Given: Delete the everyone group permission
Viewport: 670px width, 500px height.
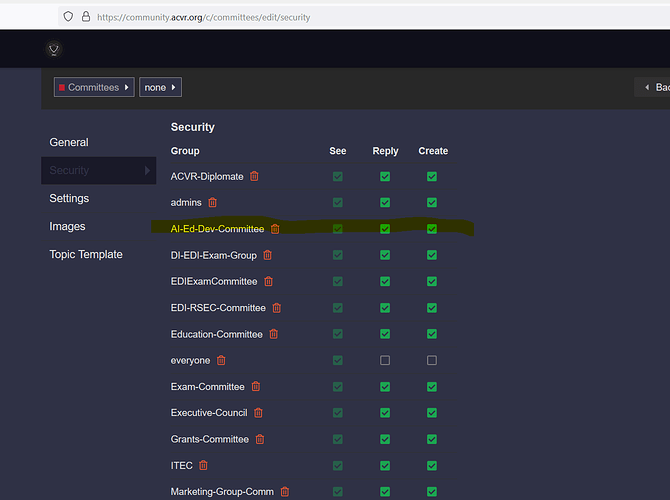Looking at the screenshot, I should pyautogui.click(x=221, y=360).
